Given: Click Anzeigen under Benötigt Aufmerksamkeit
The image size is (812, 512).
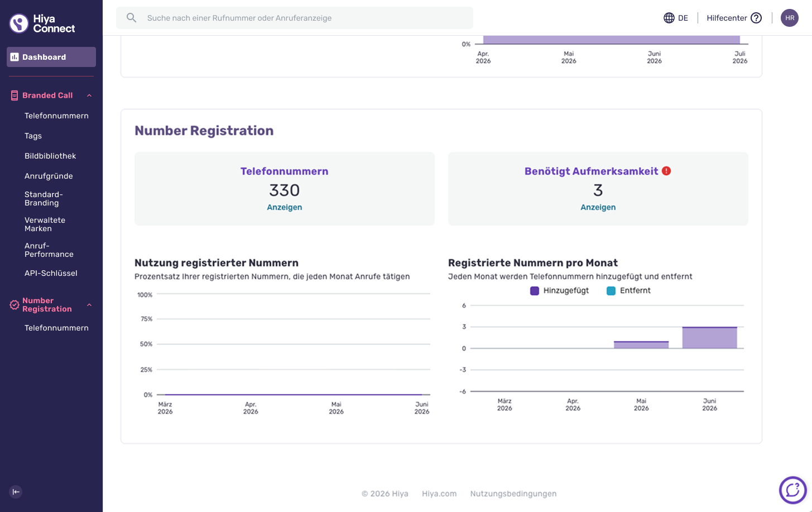Looking at the screenshot, I should pyautogui.click(x=598, y=207).
